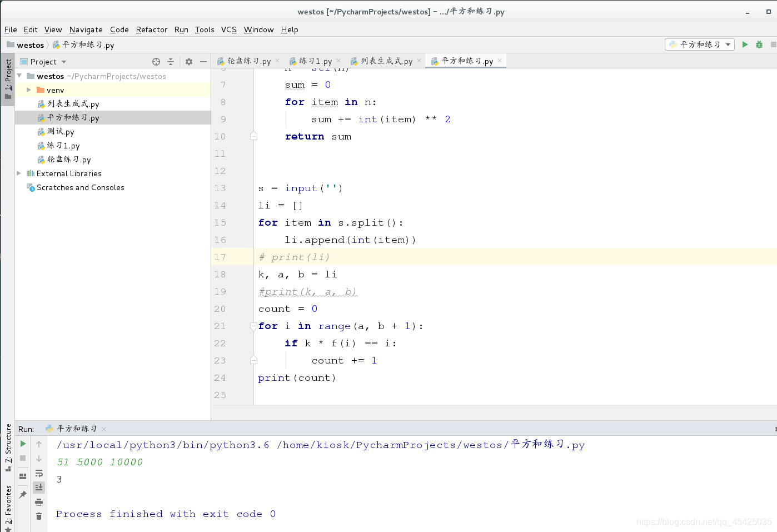The width and height of the screenshot is (777, 532).
Task: Open the Code menu
Action: pyautogui.click(x=119, y=29)
